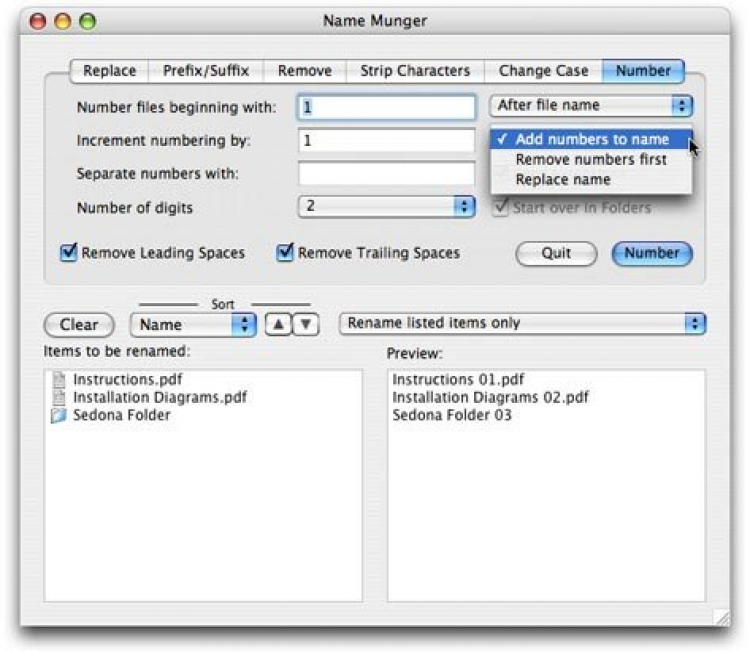This screenshot has height=652, width=750.
Task: Click 'Installation Diagrams 02.pdf' in Preview
Action: (x=491, y=397)
